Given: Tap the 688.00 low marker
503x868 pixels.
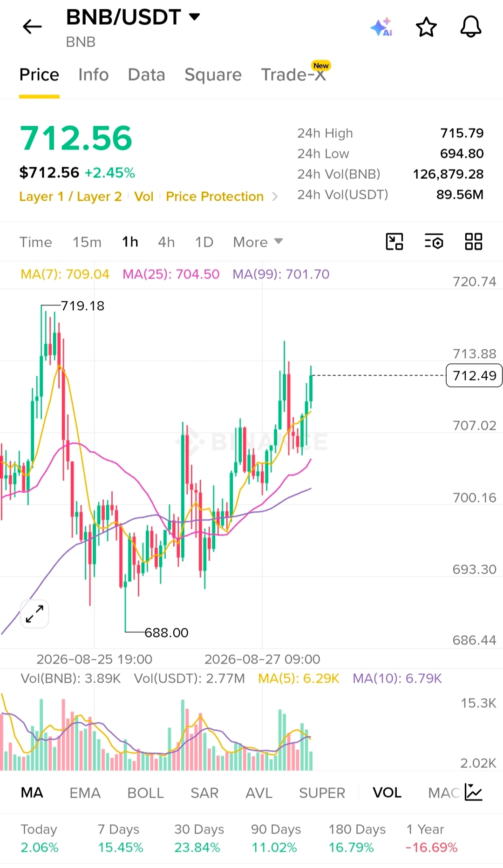Looking at the screenshot, I should click(166, 632).
